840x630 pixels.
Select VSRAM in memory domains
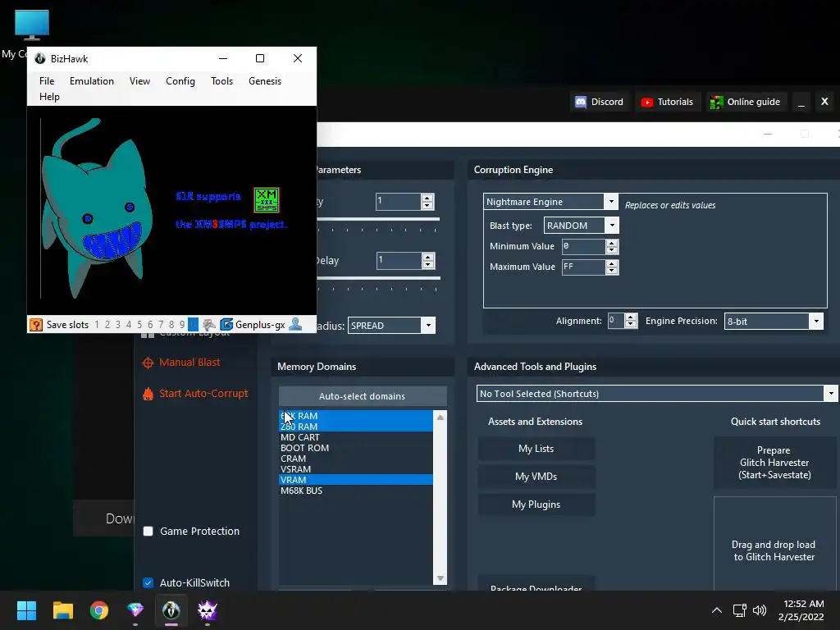click(356, 469)
